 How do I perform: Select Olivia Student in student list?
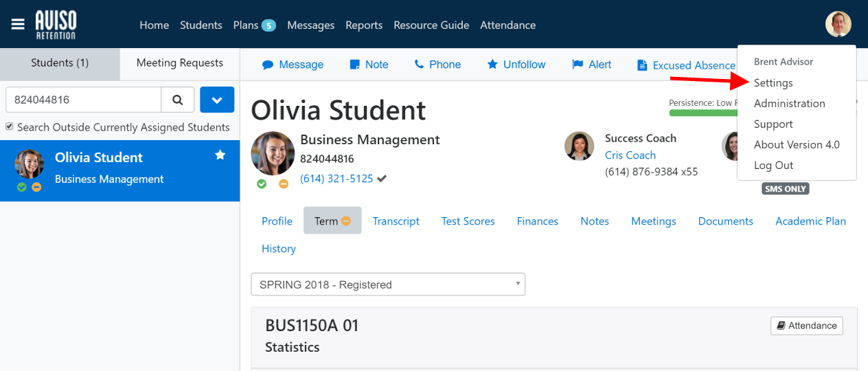tap(119, 171)
